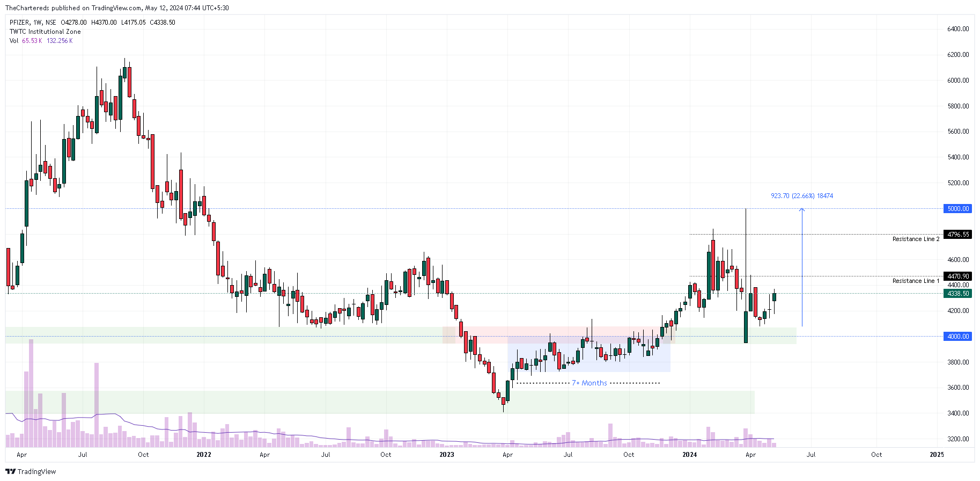Click the 7+ Months annotation text
980x481 pixels.
coord(589,383)
